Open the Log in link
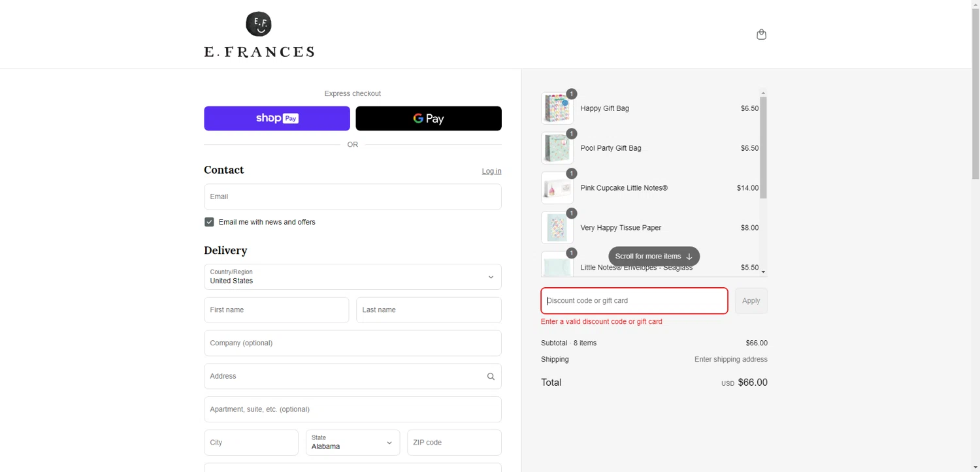Screen dimensions: 980x472 (491, 171)
